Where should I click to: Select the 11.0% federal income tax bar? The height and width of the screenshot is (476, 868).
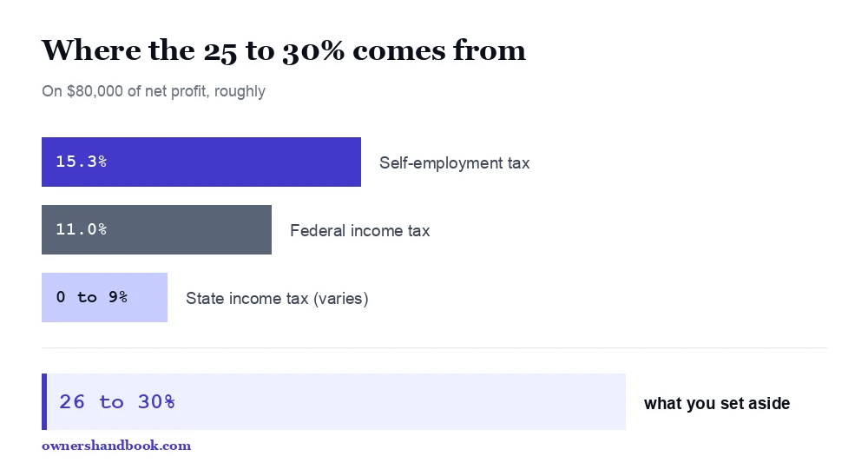click(x=156, y=230)
